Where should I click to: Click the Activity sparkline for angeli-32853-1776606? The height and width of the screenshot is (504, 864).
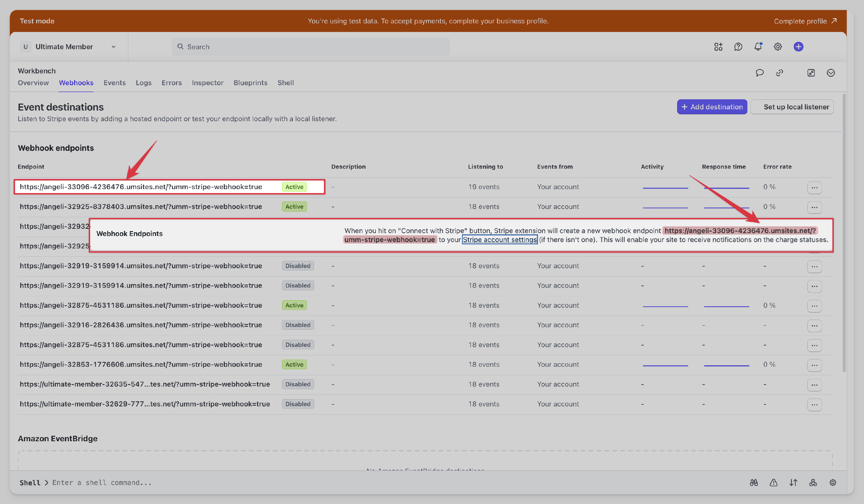(x=666, y=365)
